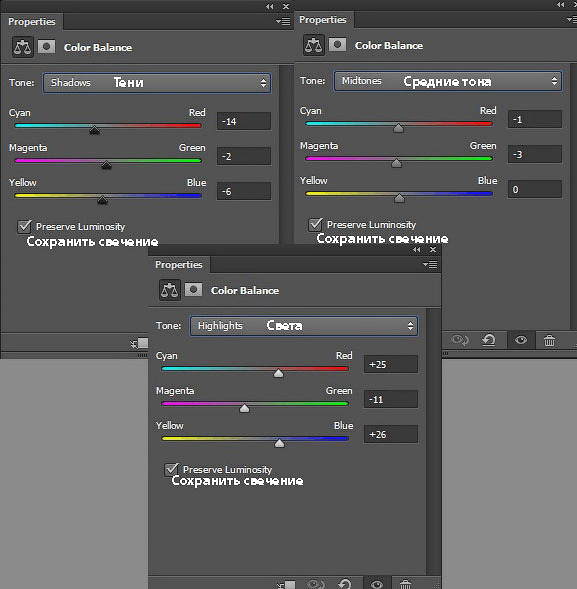Viewport: 577px width, 589px height.
Task: Open the Shadows Properties panel flyout menu
Action: pyautogui.click(x=283, y=21)
